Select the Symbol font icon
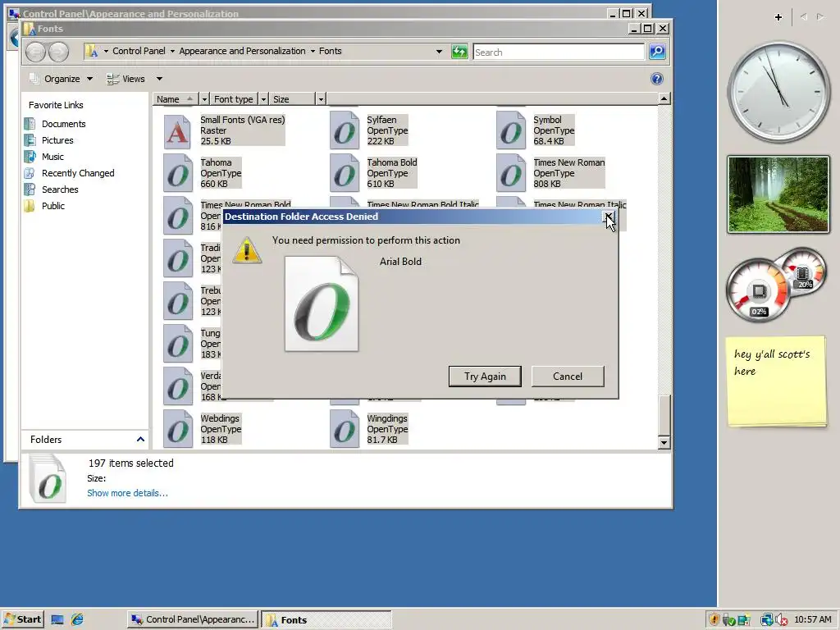 point(510,130)
